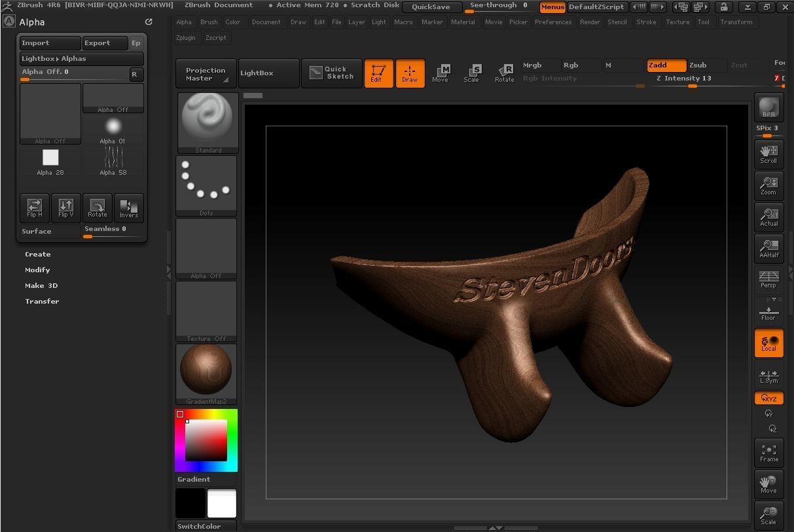Image resolution: width=794 pixels, height=532 pixels.
Task: Toggle L.Sym local symmetry
Action: click(x=768, y=375)
